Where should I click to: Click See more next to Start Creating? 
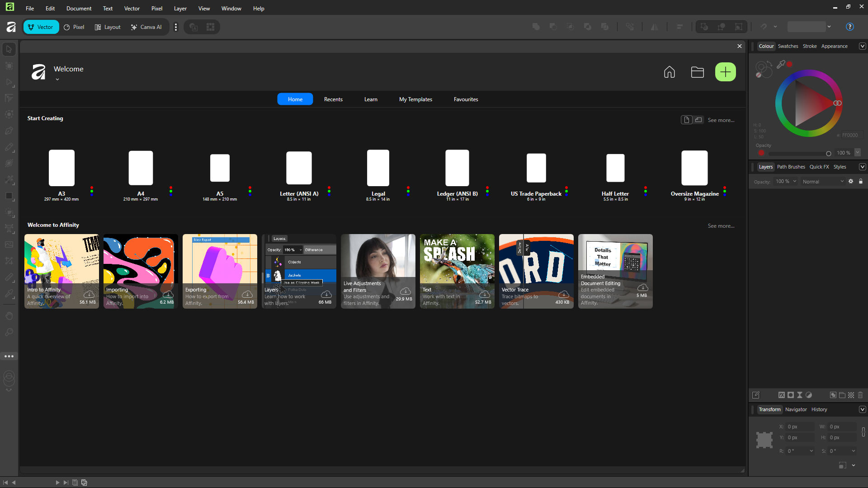721,120
